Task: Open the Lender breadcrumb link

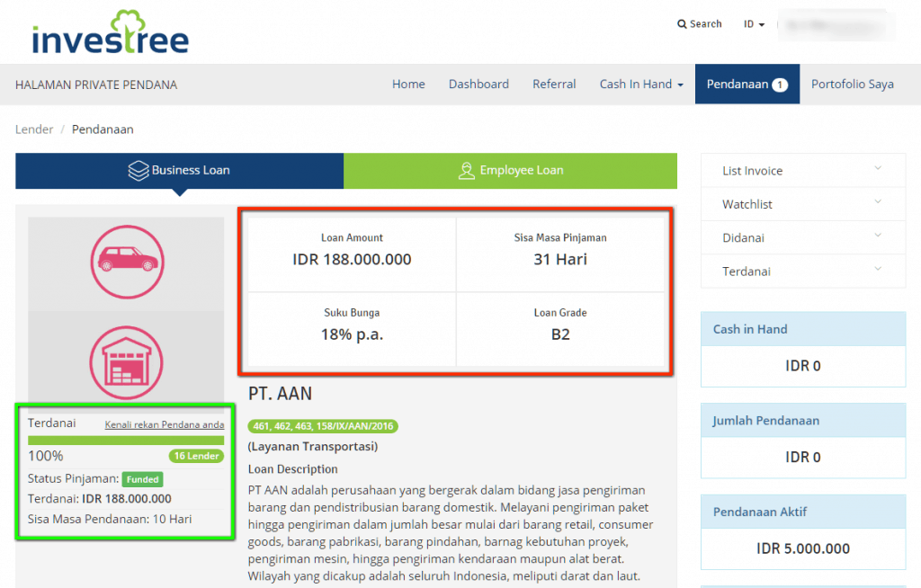Action: (34, 129)
